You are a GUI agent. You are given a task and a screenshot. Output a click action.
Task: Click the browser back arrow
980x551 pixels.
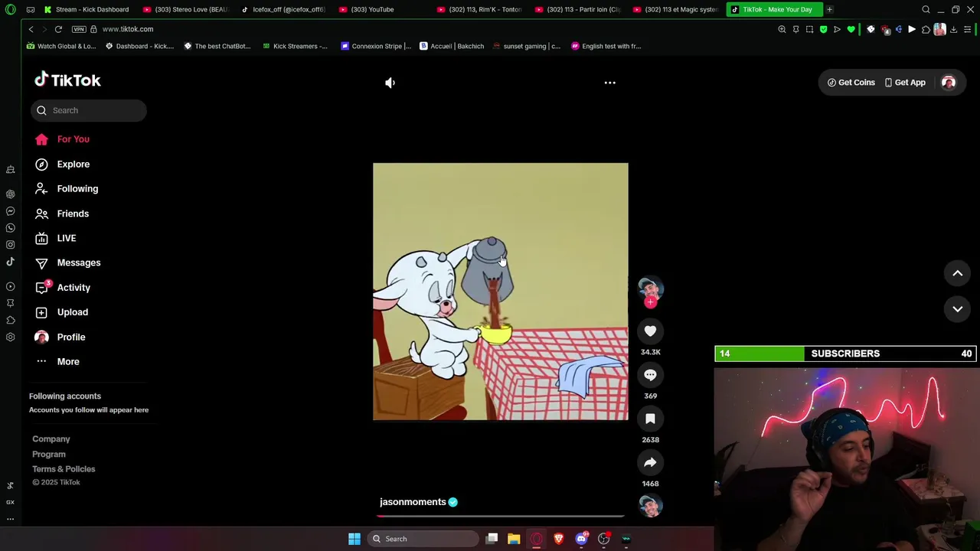[x=31, y=29]
